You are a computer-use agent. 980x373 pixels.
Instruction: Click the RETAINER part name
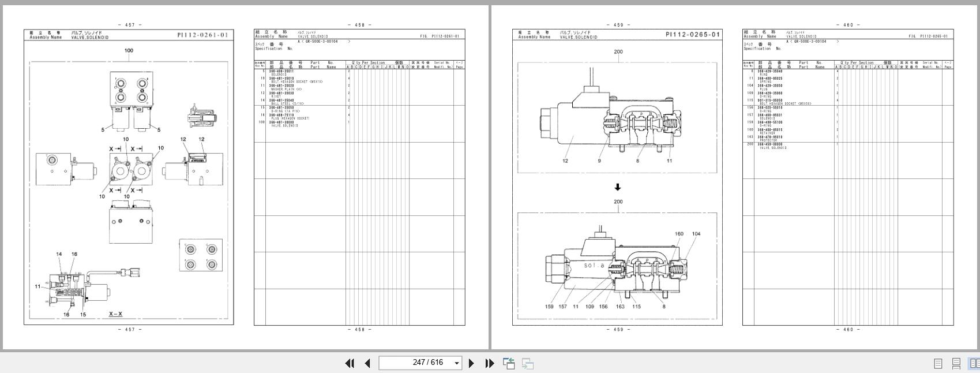tap(767, 133)
